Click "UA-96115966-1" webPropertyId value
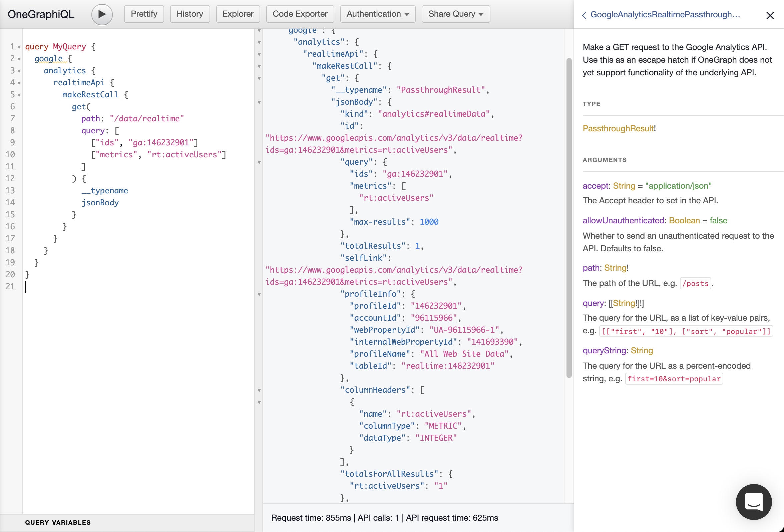 tap(464, 330)
